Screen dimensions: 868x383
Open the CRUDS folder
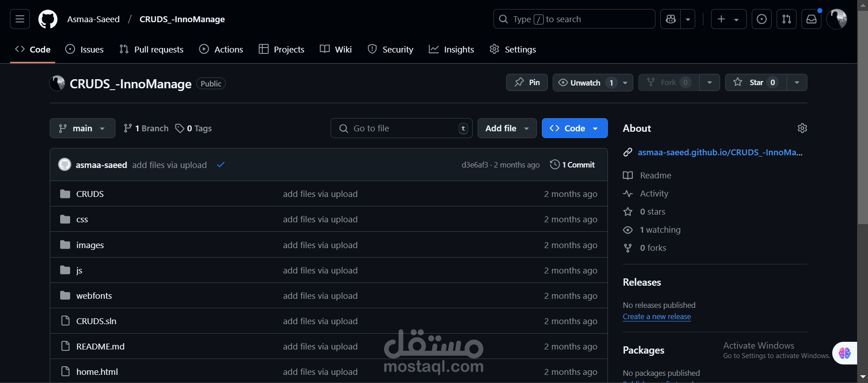pyautogui.click(x=90, y=194)
